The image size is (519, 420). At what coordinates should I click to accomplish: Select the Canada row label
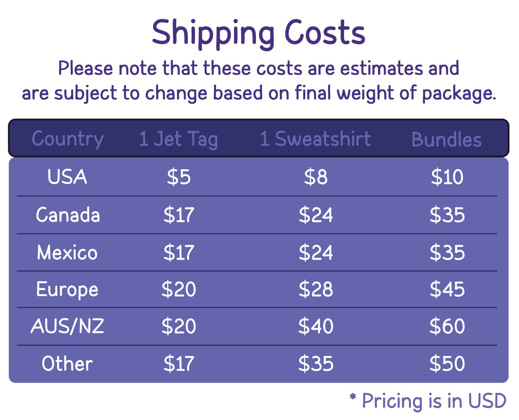pos(68,215)
